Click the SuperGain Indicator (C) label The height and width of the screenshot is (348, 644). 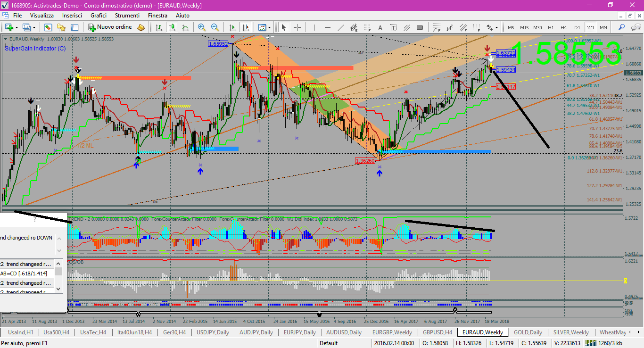coord(35,48)
